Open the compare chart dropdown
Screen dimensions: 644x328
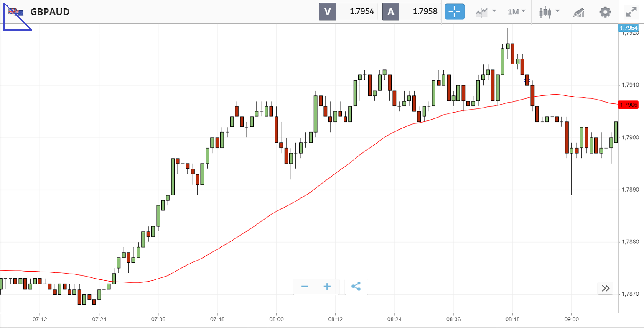[x=486, y=12]
